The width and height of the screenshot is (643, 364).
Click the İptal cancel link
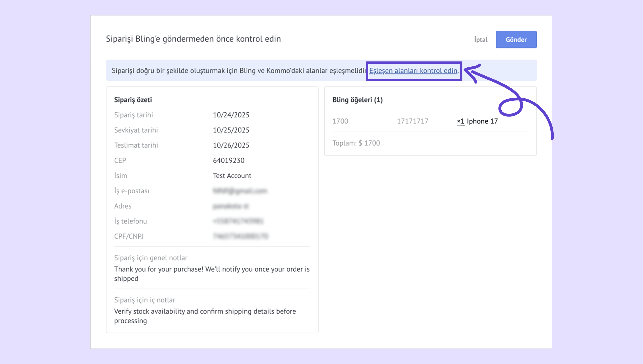point(481,39)
